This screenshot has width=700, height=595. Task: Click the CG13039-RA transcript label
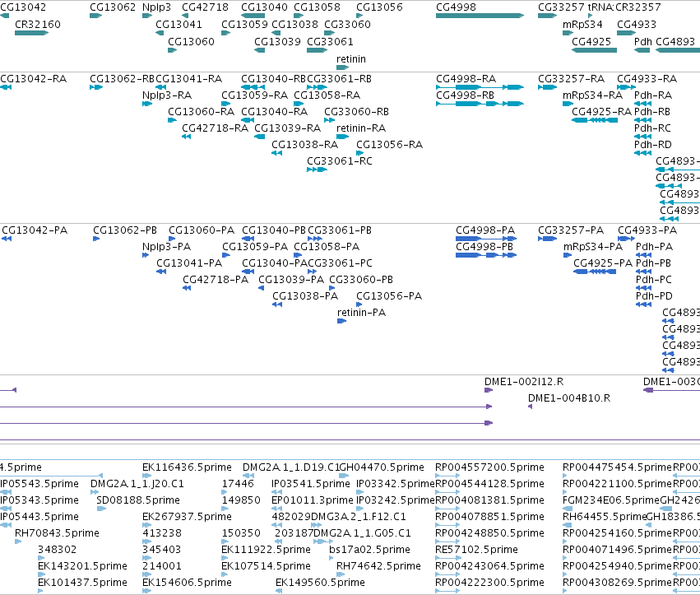click(288, 128)
